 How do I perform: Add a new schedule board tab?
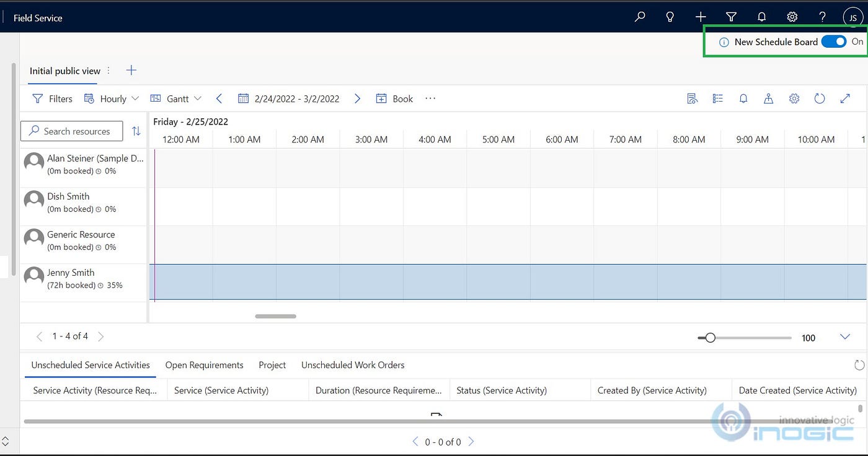point(131,70)
